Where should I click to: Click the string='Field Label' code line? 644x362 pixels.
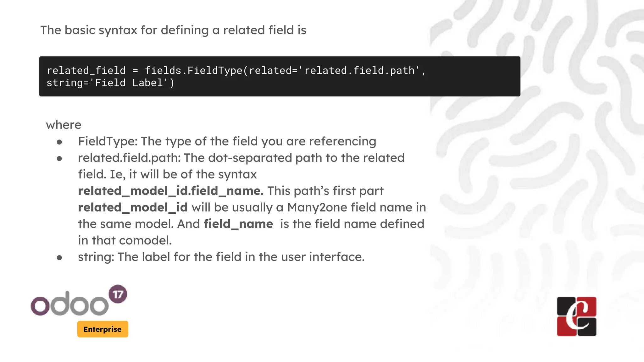(110, 83)
